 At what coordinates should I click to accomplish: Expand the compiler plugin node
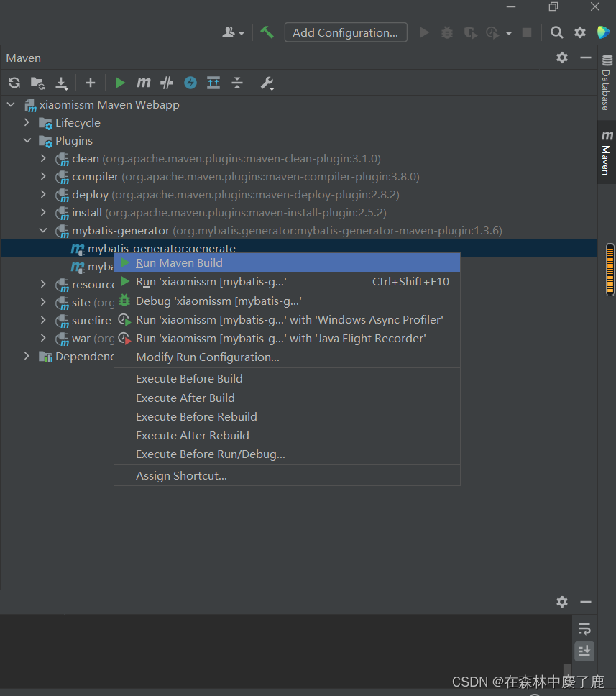[43, 177]
